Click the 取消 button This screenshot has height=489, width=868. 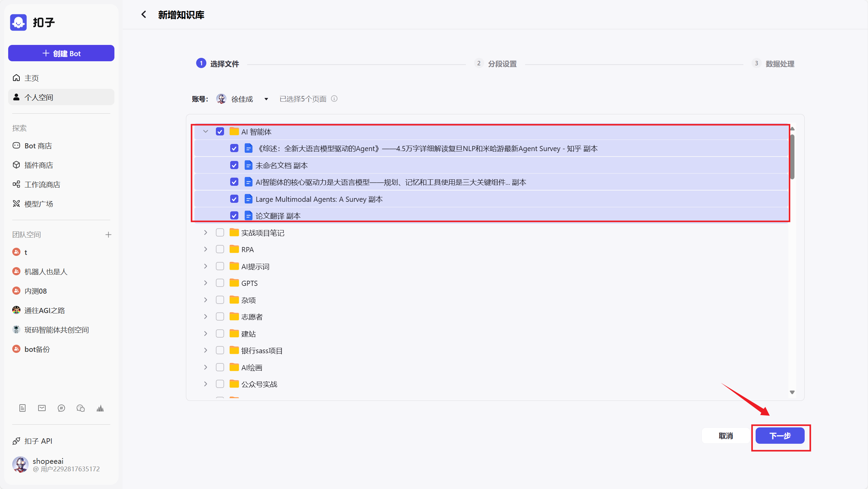pyautogui.click(x=726, y=436)
